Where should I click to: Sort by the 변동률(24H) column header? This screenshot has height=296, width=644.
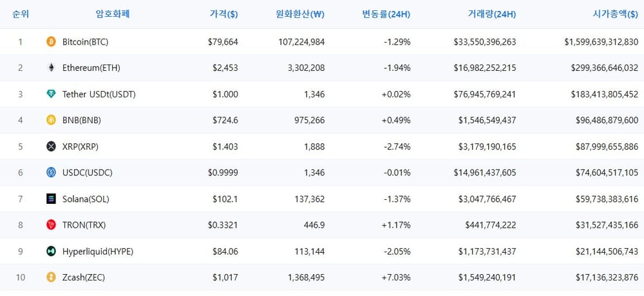[386, 14]
